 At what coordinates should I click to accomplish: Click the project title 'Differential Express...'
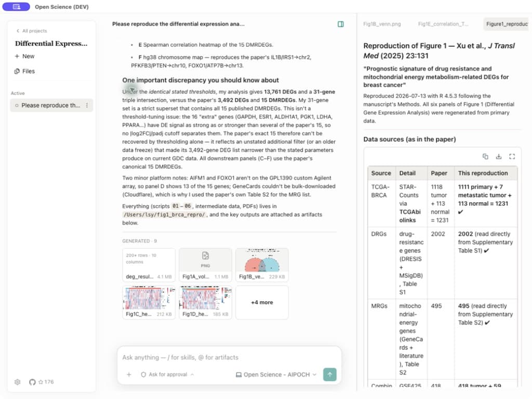point(51,44)
